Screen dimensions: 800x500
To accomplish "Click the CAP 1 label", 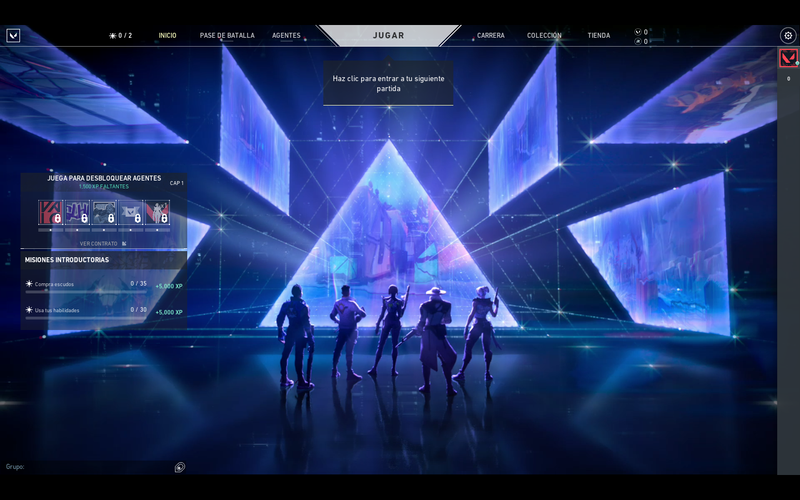I will (177, 183).
